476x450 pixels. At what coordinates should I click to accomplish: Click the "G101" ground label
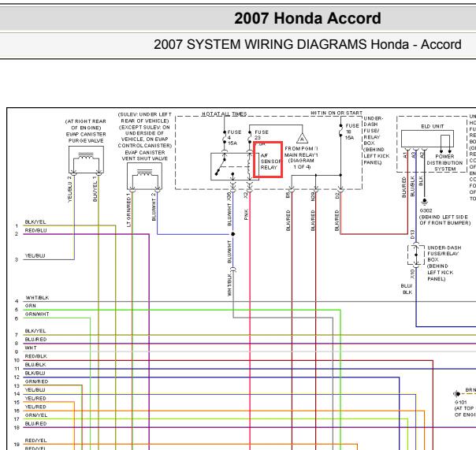[460, 402]
